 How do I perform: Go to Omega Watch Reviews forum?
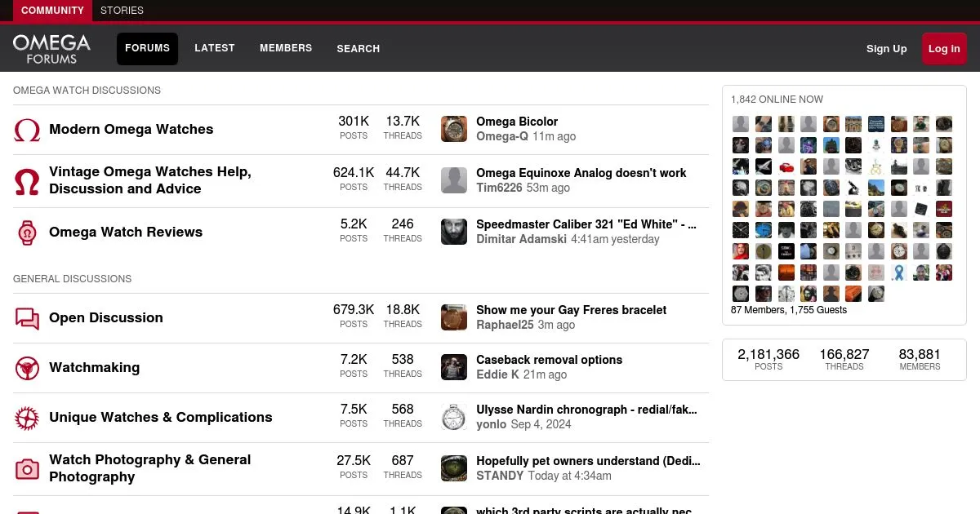[x=126, y=232]
